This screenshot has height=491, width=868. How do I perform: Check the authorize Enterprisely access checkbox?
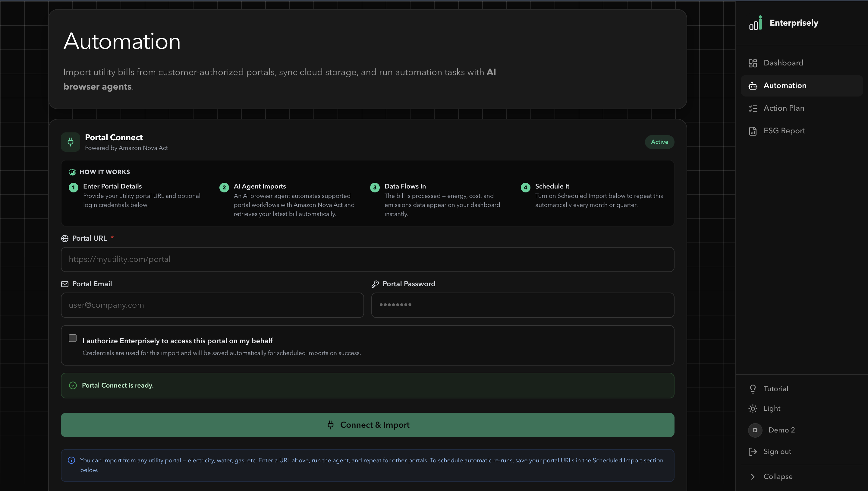point(72,338)
